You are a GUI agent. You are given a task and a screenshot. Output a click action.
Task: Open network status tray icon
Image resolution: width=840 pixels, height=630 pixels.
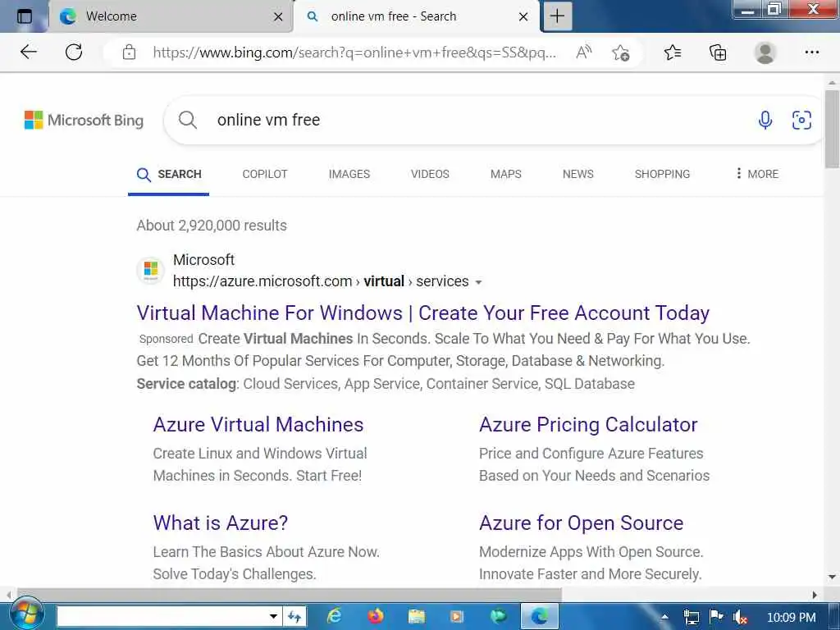point(692,618)
